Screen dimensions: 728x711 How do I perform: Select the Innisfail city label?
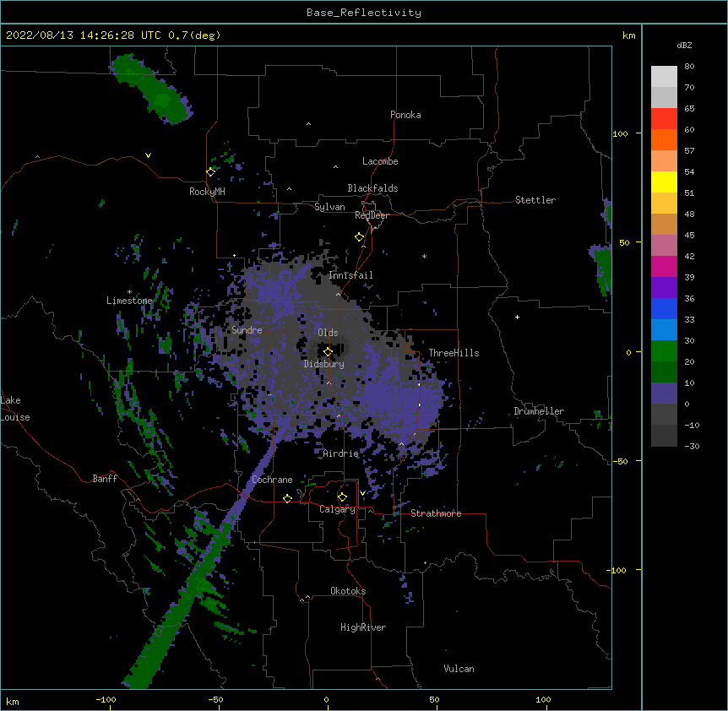pos(350,275)
